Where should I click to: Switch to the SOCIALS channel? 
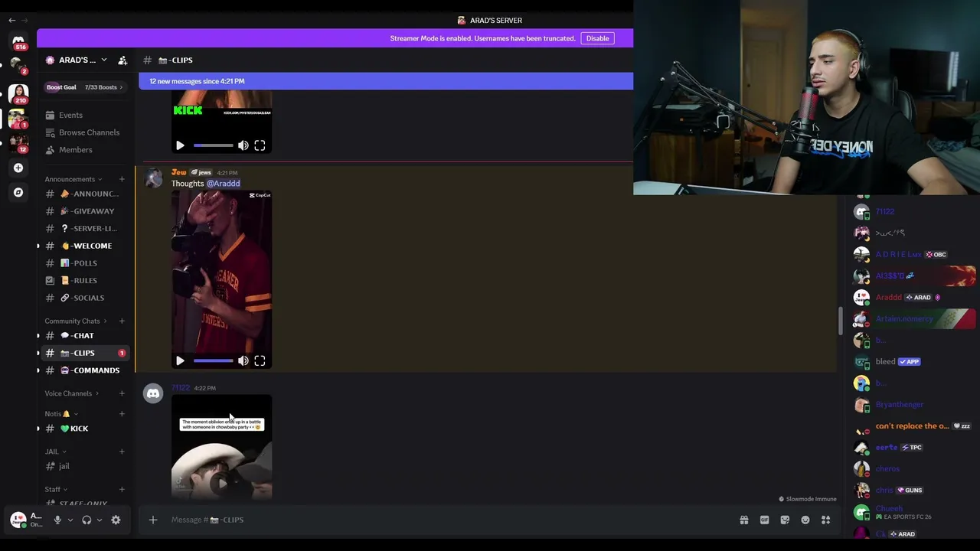point(86,298)
